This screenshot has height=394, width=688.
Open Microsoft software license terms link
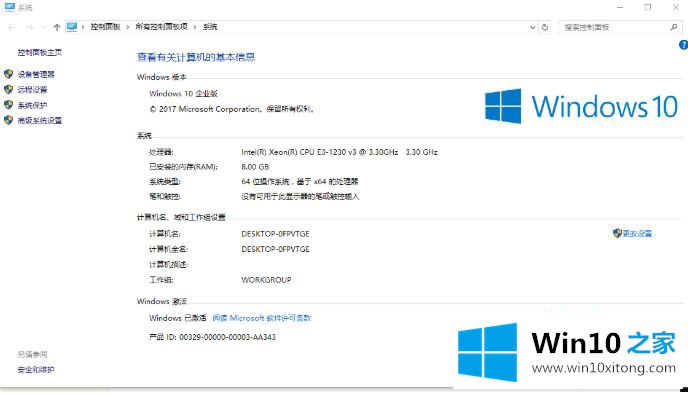262,318
